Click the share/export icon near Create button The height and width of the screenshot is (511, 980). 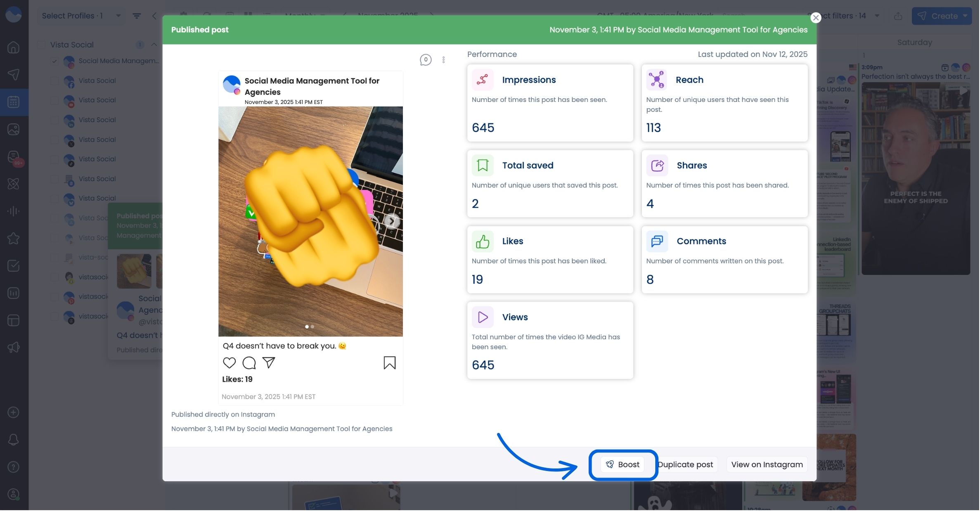click(899, 16)
